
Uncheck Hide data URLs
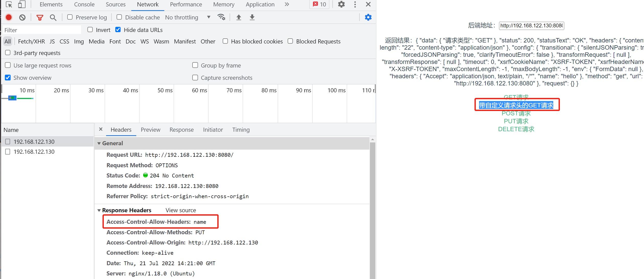[x=118, y=30]
